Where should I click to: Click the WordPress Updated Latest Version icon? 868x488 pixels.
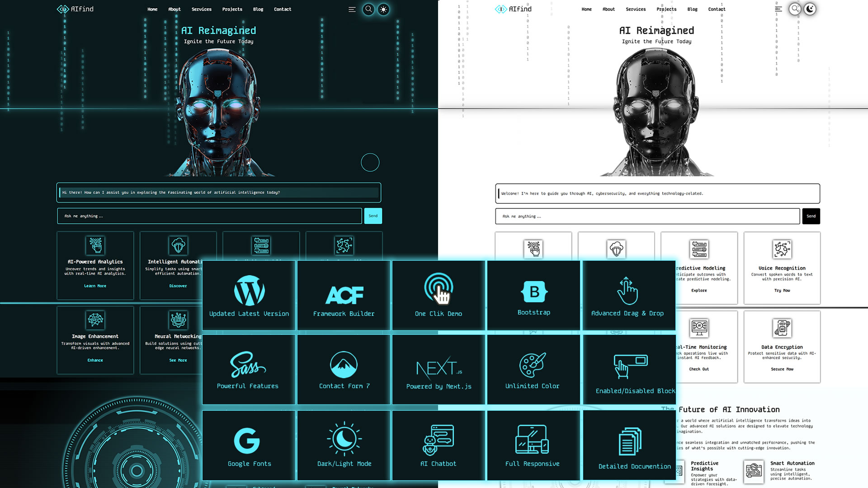point(249,291)
